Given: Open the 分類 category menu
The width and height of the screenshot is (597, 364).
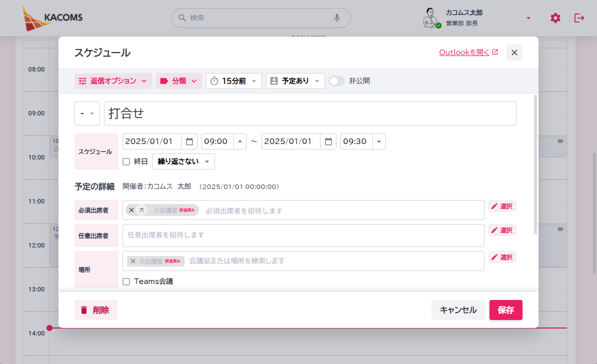Looking at the screenshot, I should point(178,81).
